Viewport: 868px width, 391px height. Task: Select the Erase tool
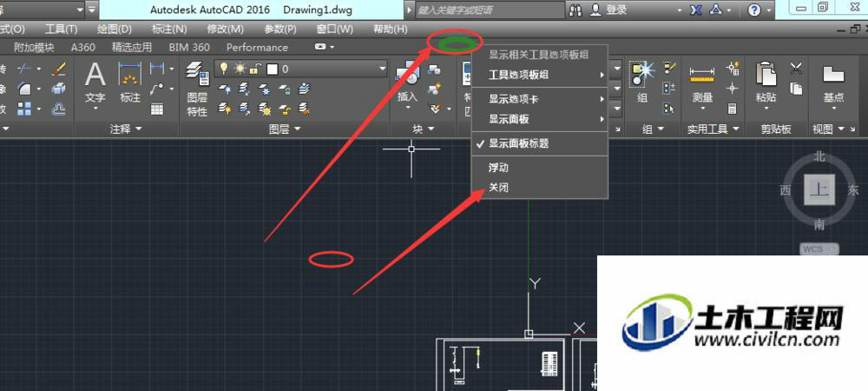point(58,69)
